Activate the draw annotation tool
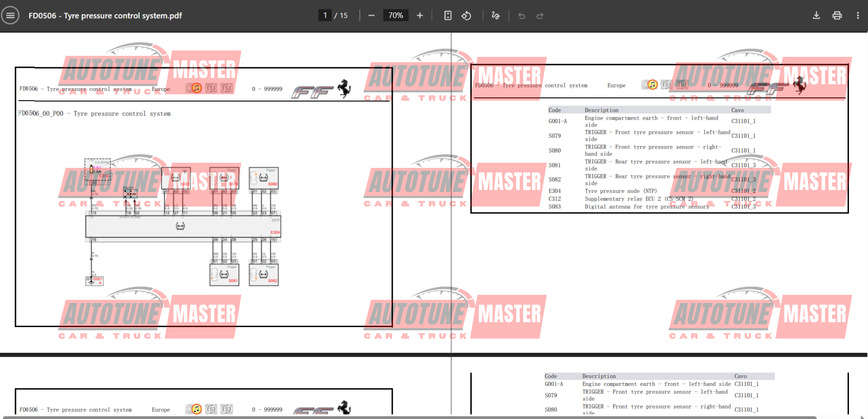The image size is (868, 419). [x=495, y=15]
